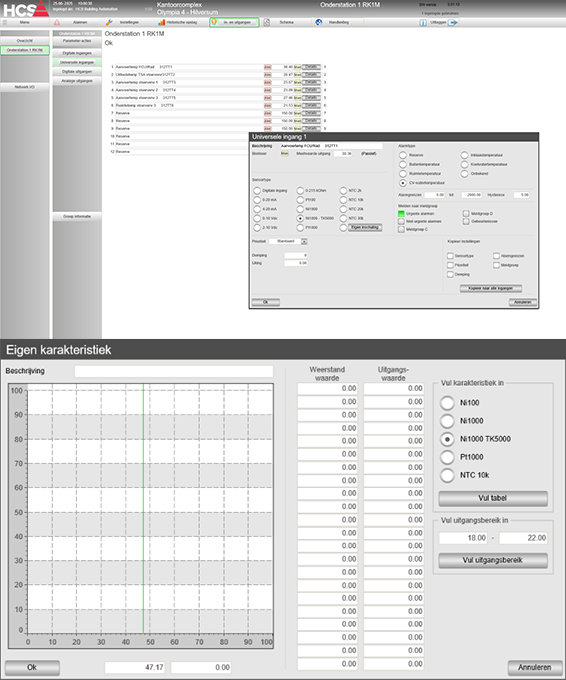Open Universele ingangen in the sidebar

coord(77,62)
